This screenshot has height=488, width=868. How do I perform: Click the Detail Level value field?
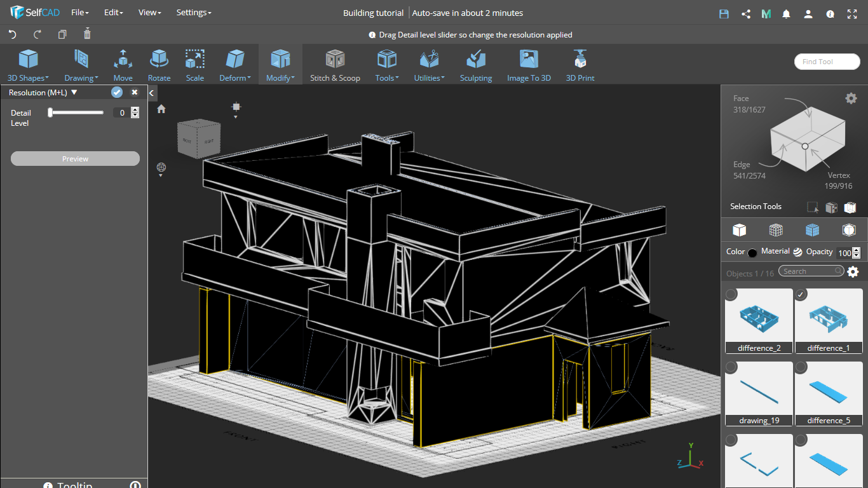tap(121, 112)
